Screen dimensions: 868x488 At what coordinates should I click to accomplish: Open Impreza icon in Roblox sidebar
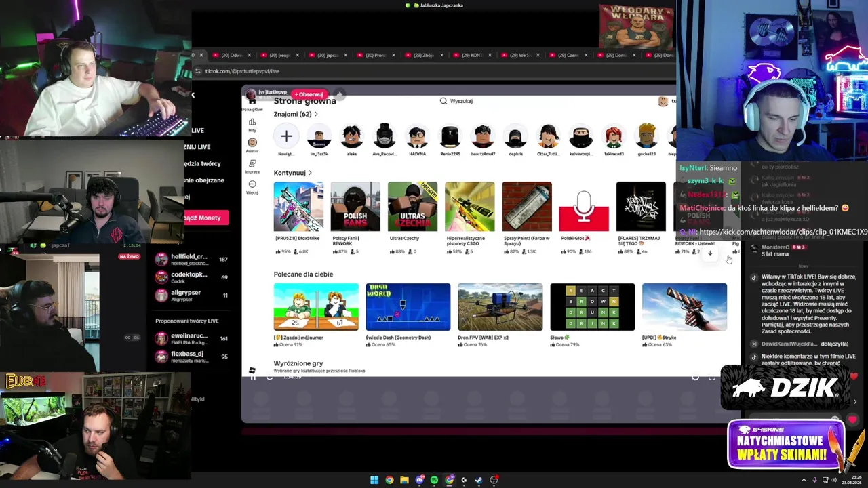coord(252,163)
